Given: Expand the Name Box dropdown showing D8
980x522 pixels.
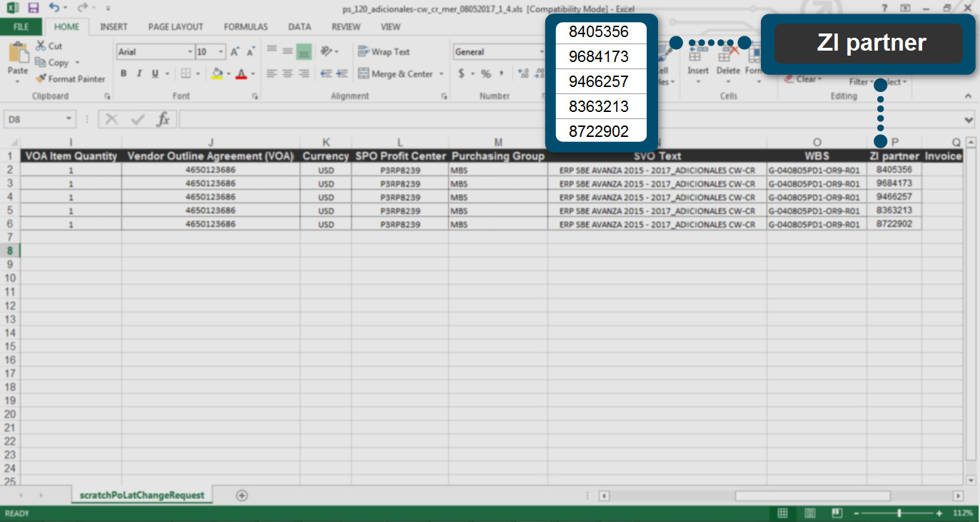Looking at the screenshot, I should click(69, 120).
